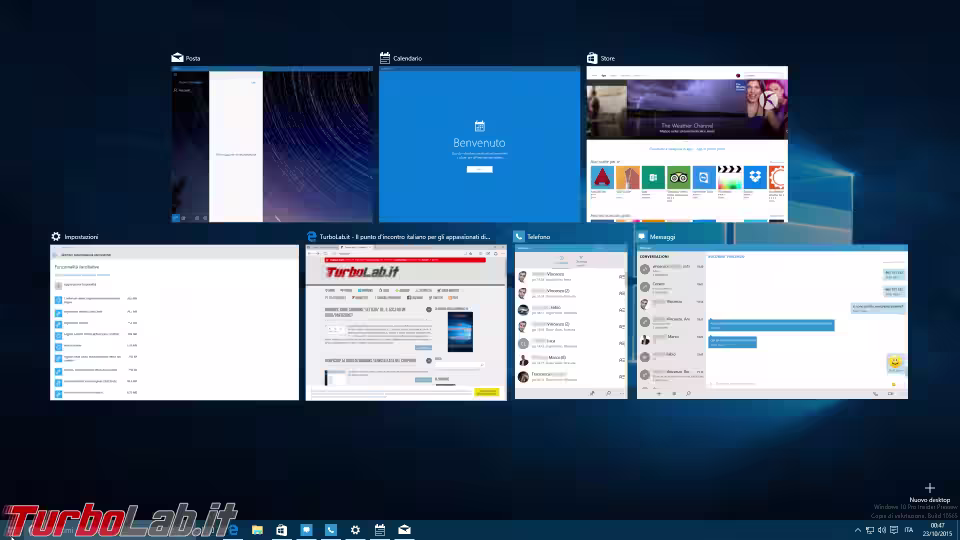The image size is (960, 540).
Task: Switch to the Calendario window thumbnail
Action: (479, 144)
